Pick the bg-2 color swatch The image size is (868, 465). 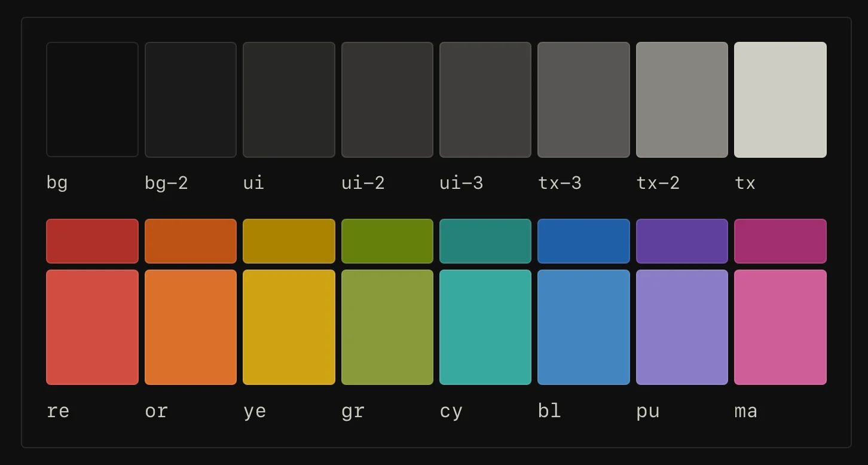[191, 100]
